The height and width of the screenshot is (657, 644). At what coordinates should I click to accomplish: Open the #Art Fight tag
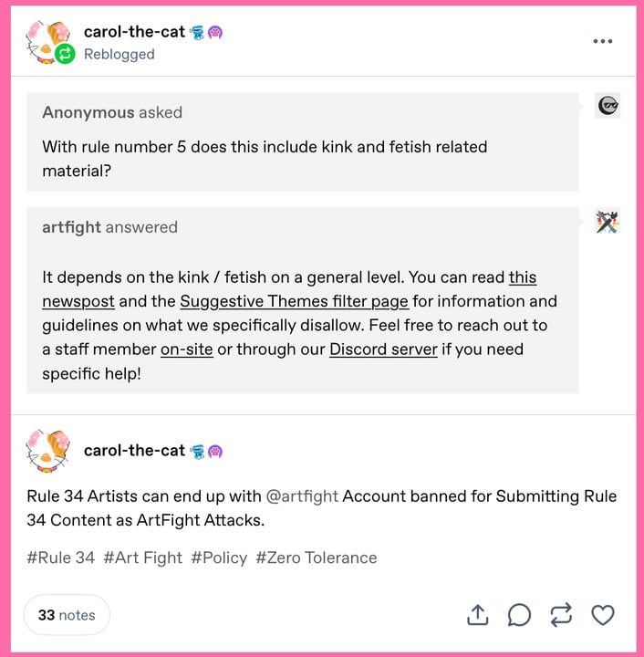click(x=142, y=557)
